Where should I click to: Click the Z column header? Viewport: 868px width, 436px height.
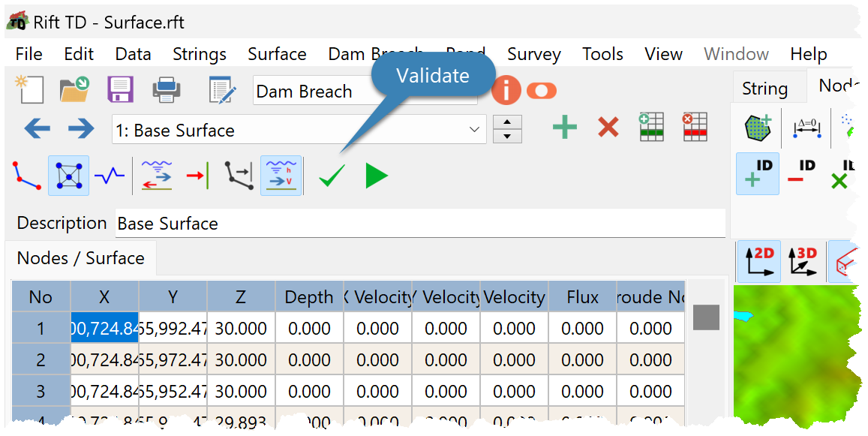[241, 297]
